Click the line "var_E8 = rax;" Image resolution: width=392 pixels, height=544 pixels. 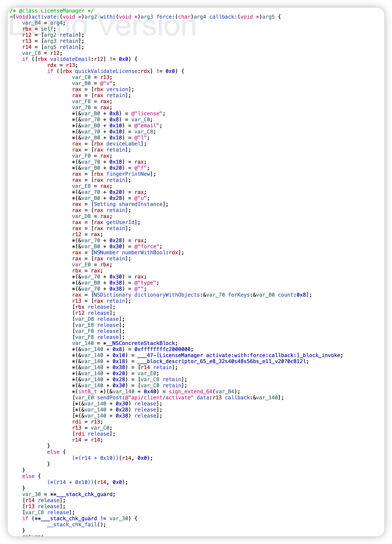pyautogui.click(x=92, y=186)
